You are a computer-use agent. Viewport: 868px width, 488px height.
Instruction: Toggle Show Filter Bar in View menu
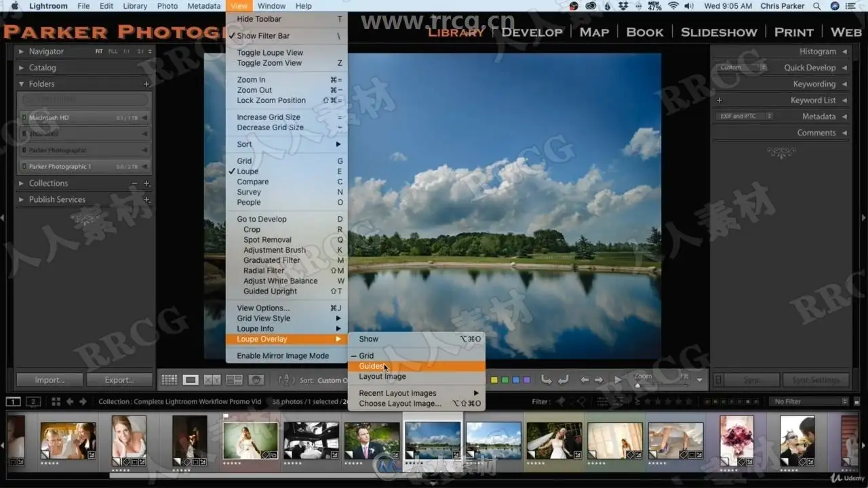pos(286,36)
